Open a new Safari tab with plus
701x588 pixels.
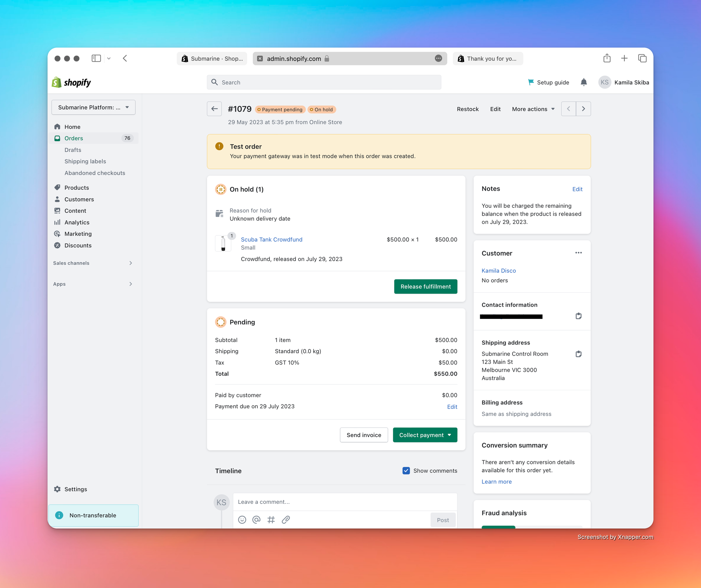624,59
